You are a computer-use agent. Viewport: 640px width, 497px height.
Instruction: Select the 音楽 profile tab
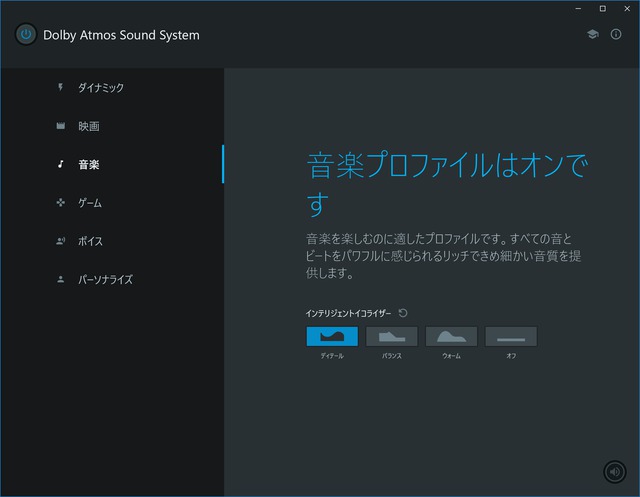point(89,164)
